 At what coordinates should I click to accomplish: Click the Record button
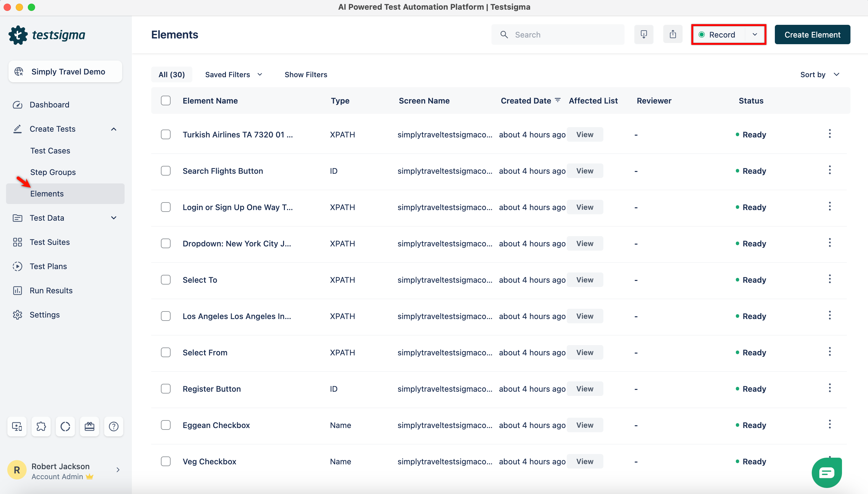click(x=718, y=35)
